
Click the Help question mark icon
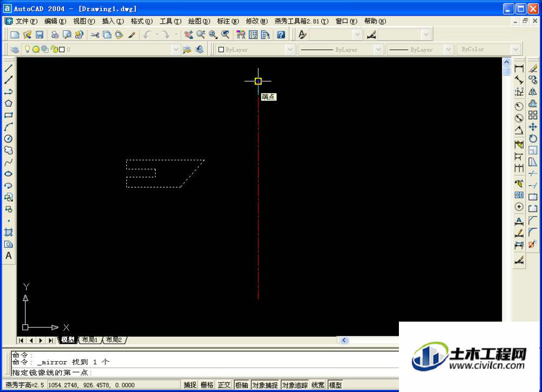[x=281, y=35]
